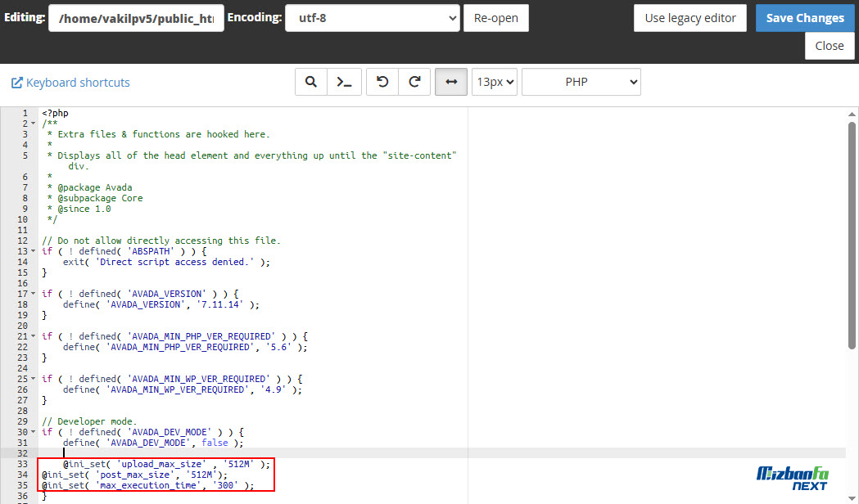859x504 pixels.
Task: Collapse the MIN_PHP_VER fold at line 21
Action: (x=33, y=336)
